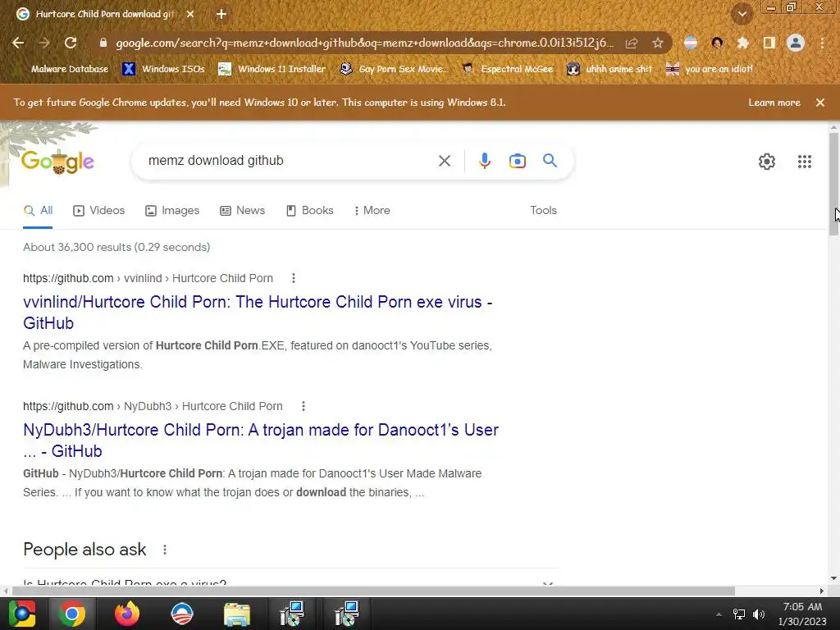The height and width of the screenshot is (630, 840).
Task: Open volume control in system tray
Action: pos(759,614)
